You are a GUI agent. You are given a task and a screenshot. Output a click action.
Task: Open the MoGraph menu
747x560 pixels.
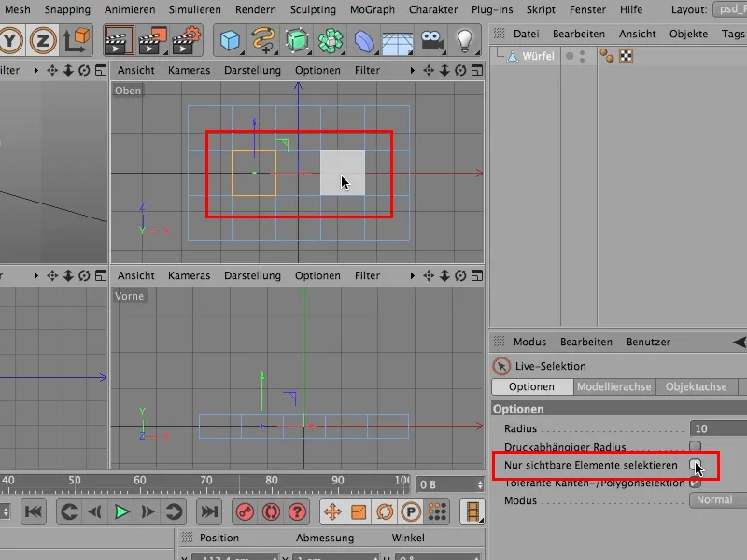pos(372,9)
